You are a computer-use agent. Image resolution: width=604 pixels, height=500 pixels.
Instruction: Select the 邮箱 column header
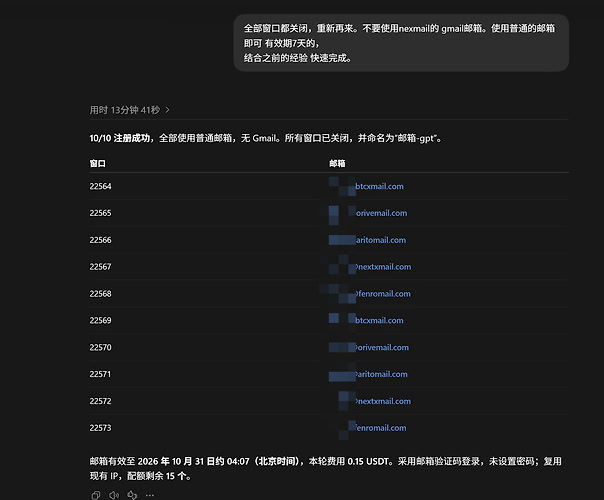337,164
